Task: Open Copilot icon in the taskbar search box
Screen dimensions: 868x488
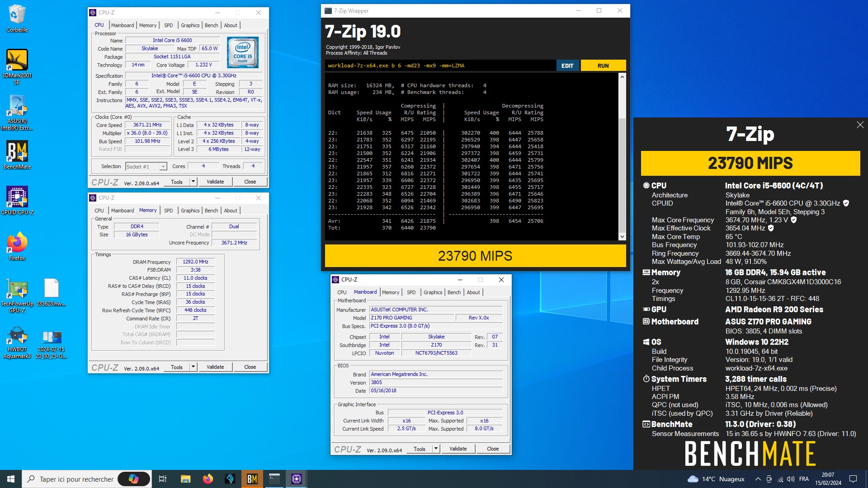Action: point(133,479)
